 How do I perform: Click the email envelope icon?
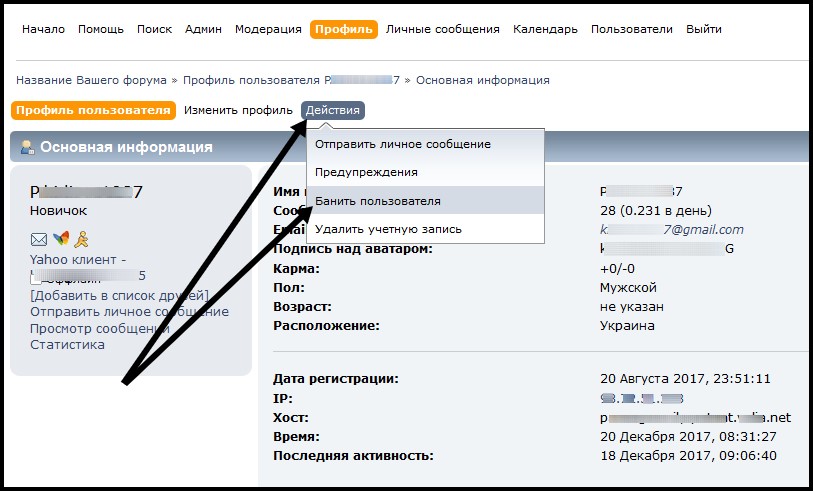pyautogui.click(x=39, y=239)
